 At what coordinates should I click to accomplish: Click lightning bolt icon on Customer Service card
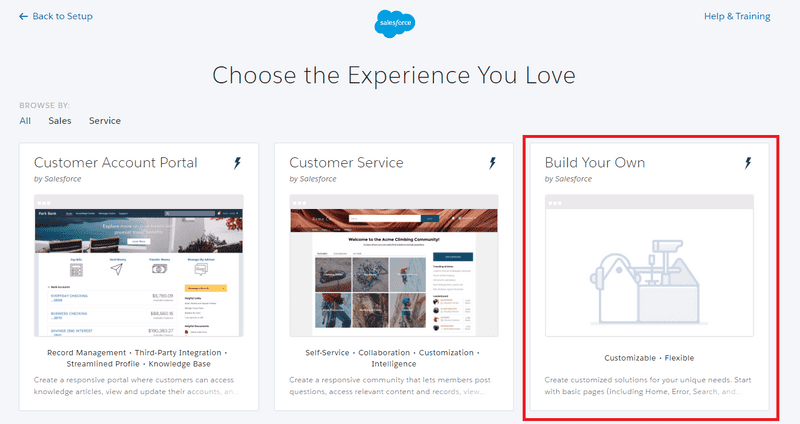coord(492,163)
